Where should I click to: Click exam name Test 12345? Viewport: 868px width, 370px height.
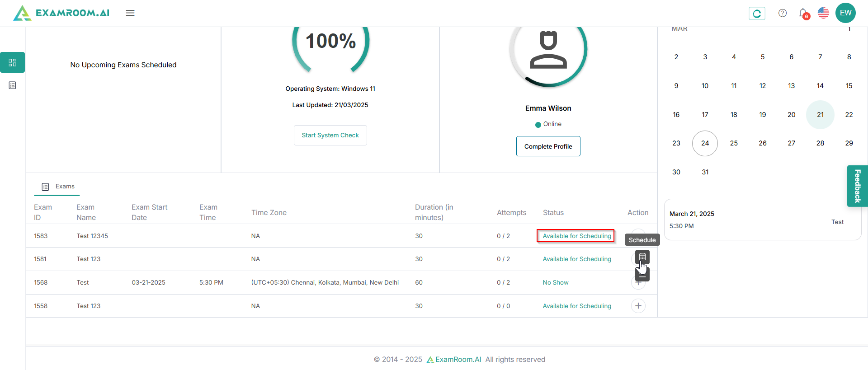(x=92, y=236)
